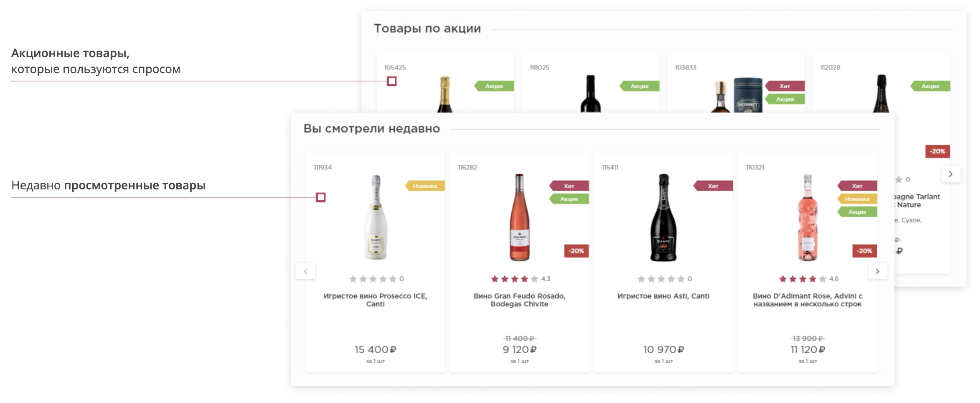Image resolution: width=980 pixels, height=403 pixels.
Task: Click the Asti Canti bottle image
Action: click(663, 217)
